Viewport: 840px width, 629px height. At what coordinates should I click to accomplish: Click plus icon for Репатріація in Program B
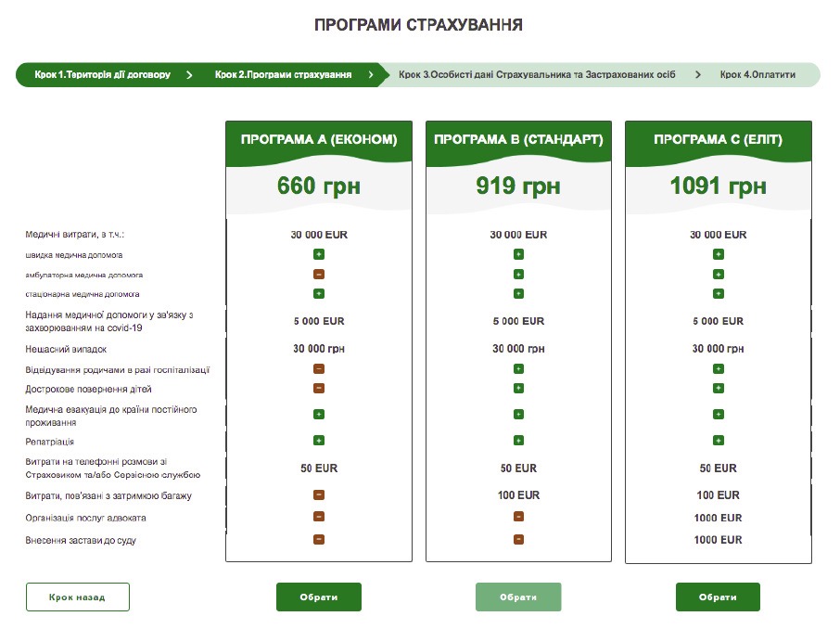click(518, 441)
